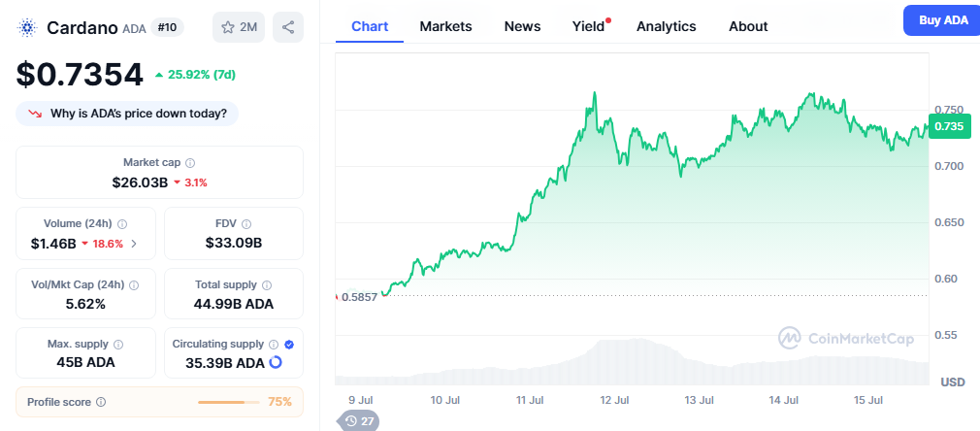The height and width of the screenshot is (431, 980).
Task: Click the Vol/Mkt Cap info icon
Action: pyautogui.click(x=134, y=285)
